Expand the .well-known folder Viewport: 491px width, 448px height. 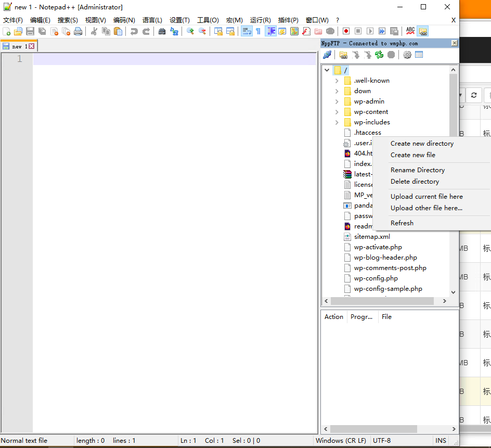coord(337,81)
